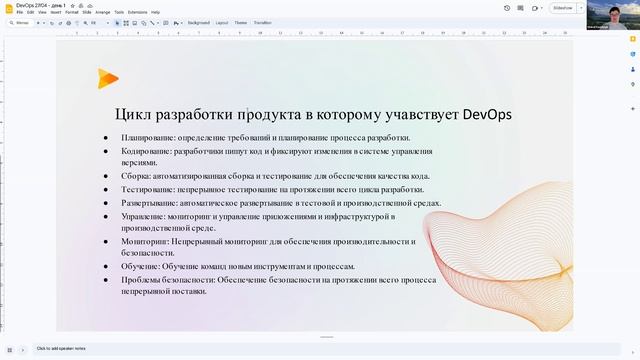Open the Theme button

241,23
